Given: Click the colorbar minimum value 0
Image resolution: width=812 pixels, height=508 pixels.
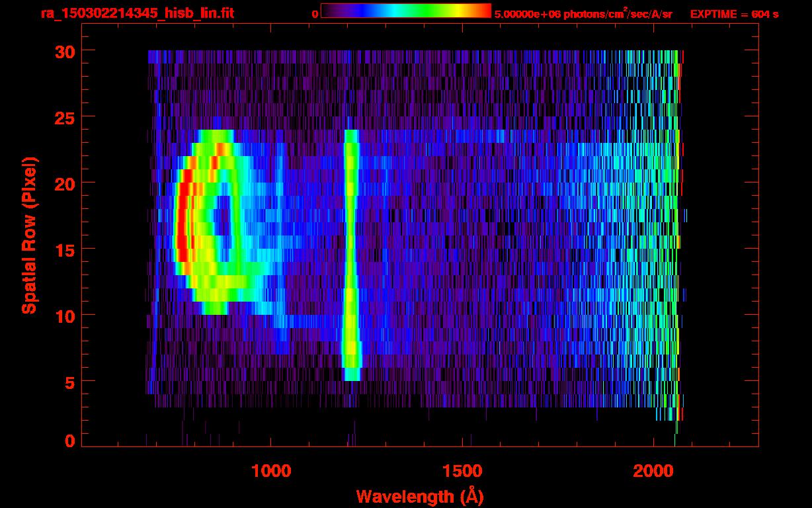Looking at the screenshot, I should [315, 14].
